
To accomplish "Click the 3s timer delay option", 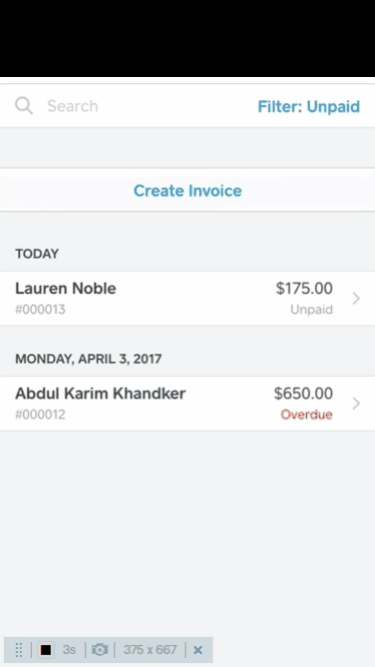I will (x=69, y=650).
